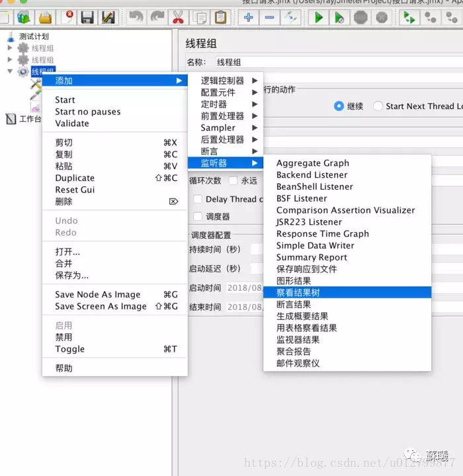Click Save Node As Image
This screenshot has width=463, height=476.
(115, 294)
